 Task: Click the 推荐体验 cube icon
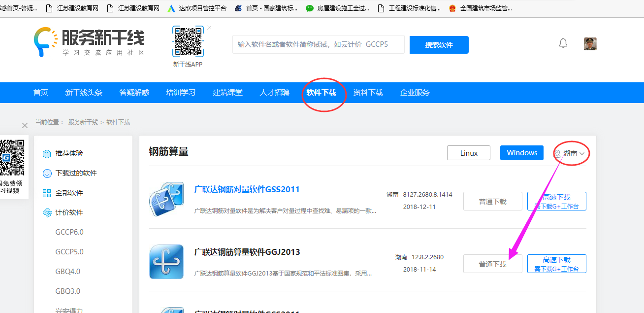[47, 154]
